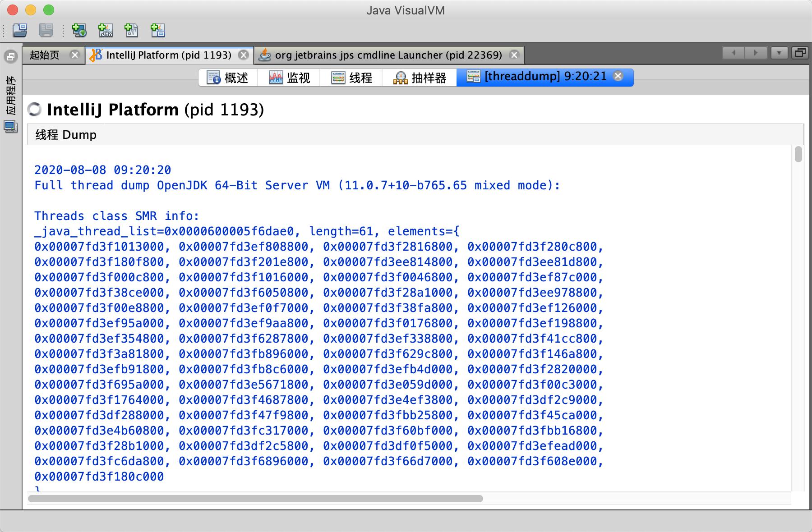This screenshot has height=532, width=812.
Task: Click the monitor icon below 应用程序
Action: click(x=11, y=127)
